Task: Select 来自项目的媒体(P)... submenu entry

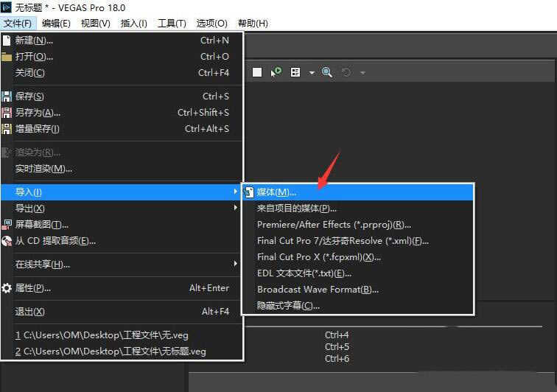Action: [x=358, y=209]
